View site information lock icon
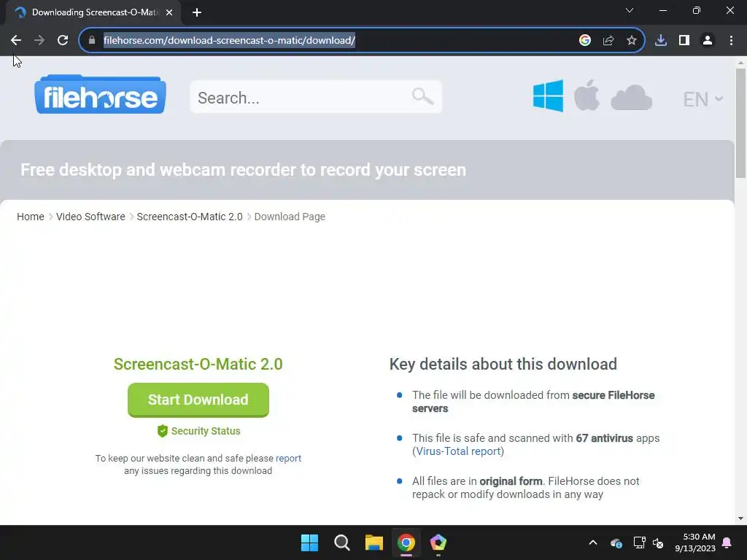 tap(92, 41)
